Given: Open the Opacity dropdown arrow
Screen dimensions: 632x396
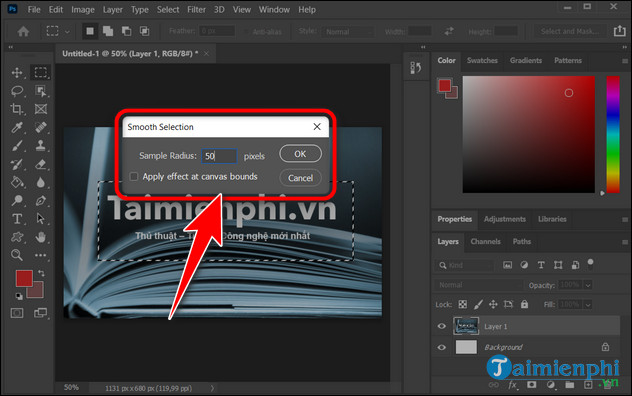Looking at the screenshot, I should (588, 285).
